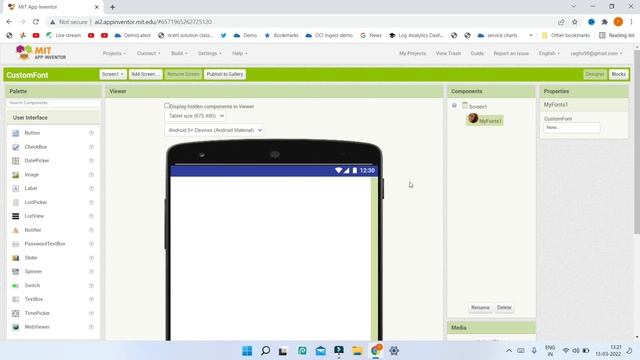Toggle Display hidden components in Viewer
The width and height of the screenshot is (640, 360).
167,106
